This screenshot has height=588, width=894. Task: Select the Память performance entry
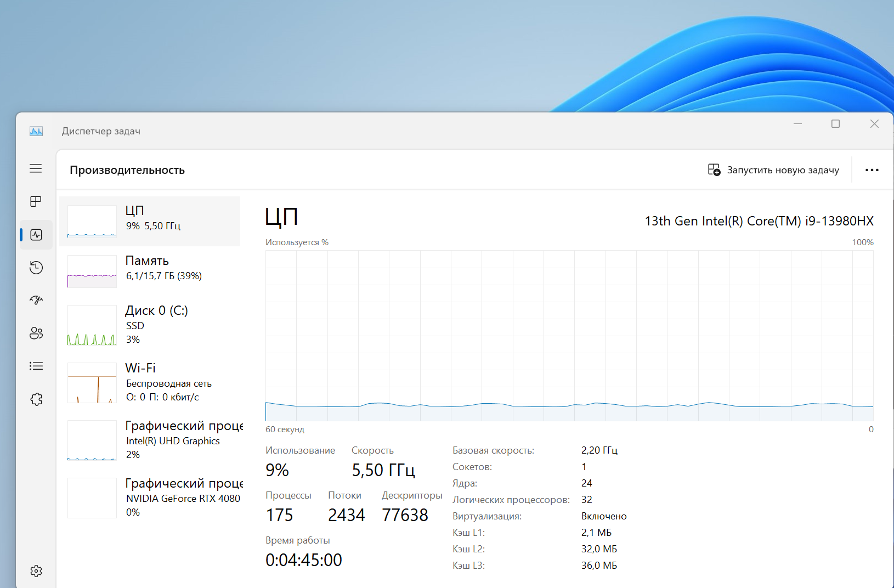[x=150, y=271]
